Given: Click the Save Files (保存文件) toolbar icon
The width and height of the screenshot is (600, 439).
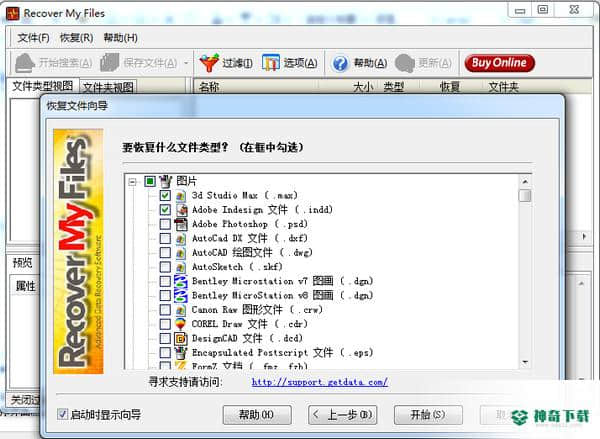Looking at the screenshot, I should 110,63.
